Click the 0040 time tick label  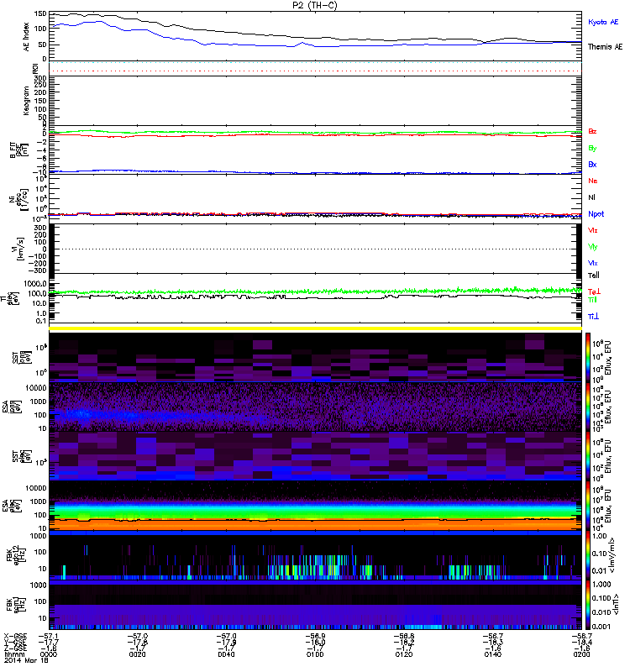[226, 654]
